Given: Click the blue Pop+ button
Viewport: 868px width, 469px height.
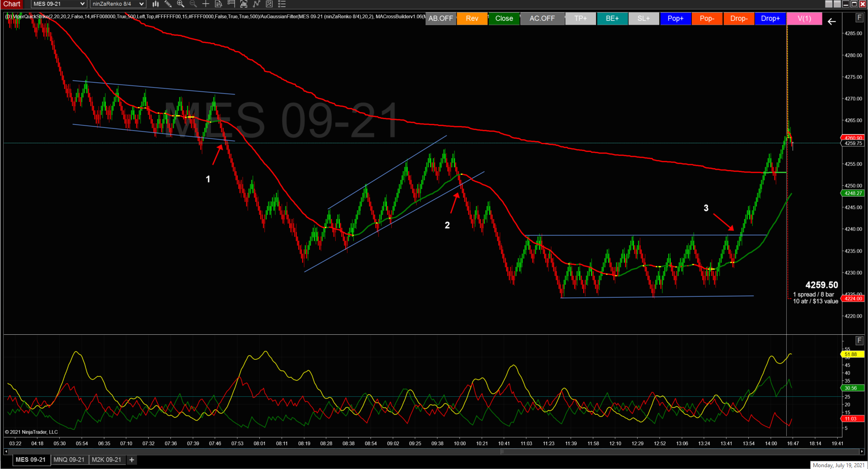Looking at the screenshot, I should point(676,19).
